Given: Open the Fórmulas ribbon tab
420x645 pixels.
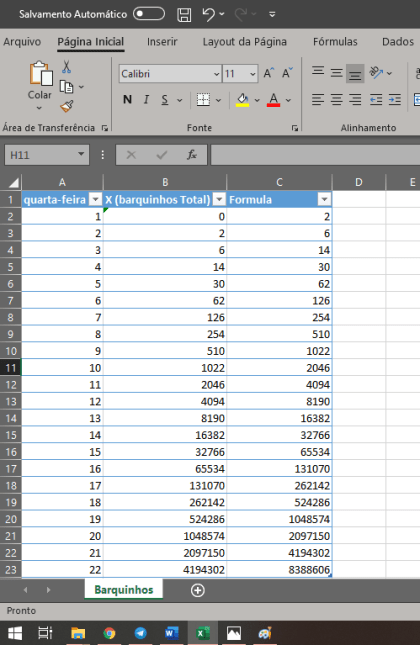Looking at the screenshot, I should (335, 42).
